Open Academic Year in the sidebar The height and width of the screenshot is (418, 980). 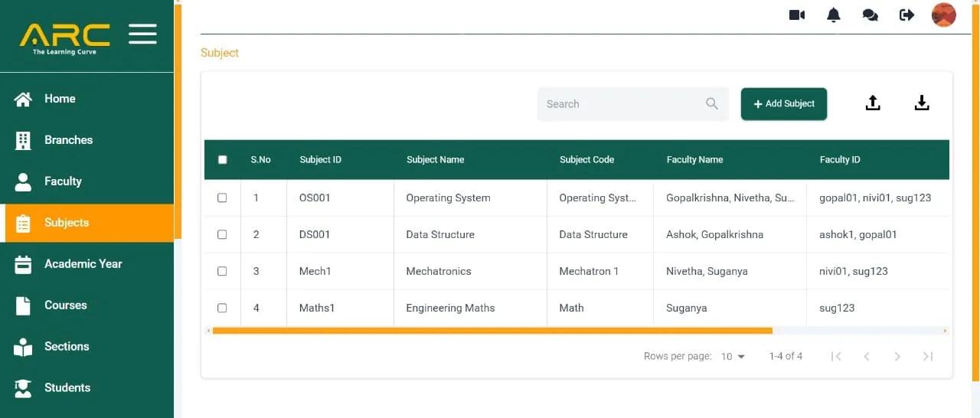(x=87, y=264)
